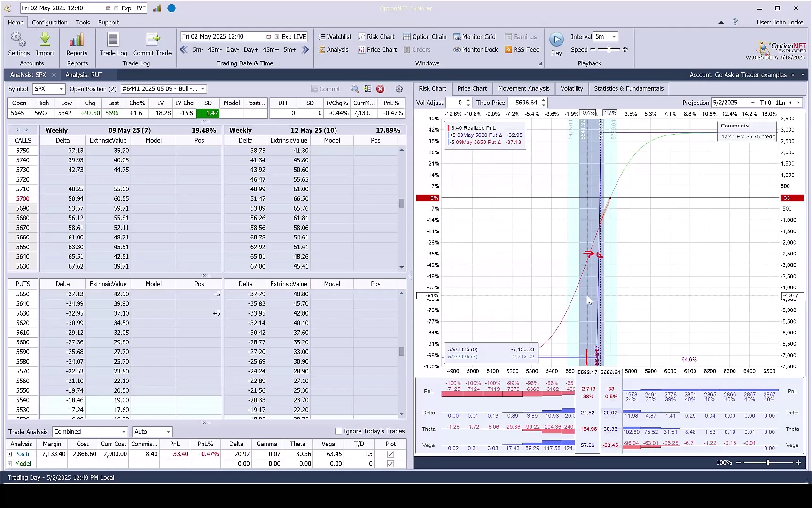This screenshot has height=508, width=812.
Task: Open the Symbol SPX dropdown
Action: (61, 89)
